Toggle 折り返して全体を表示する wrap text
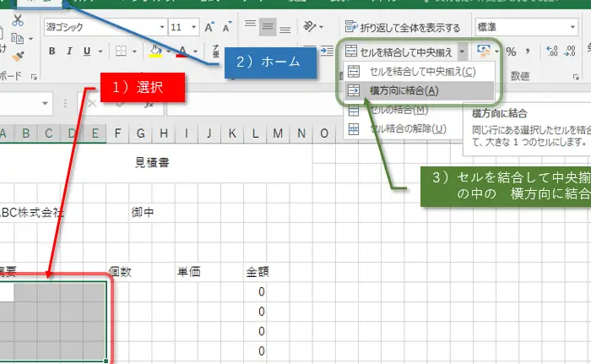Viewport: 591px width, 364px height. pyautogui.click(x=403, y=28)
